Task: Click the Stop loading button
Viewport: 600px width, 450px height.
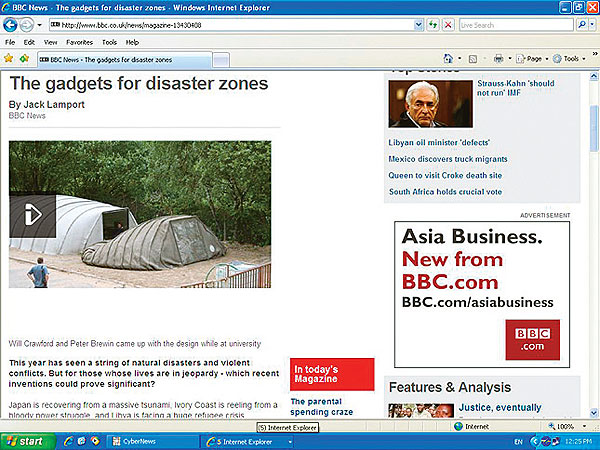Action: [448, 25]
